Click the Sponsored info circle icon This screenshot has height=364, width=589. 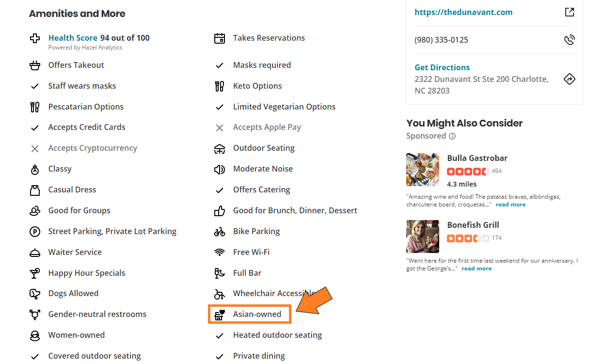tap(452, 136)
